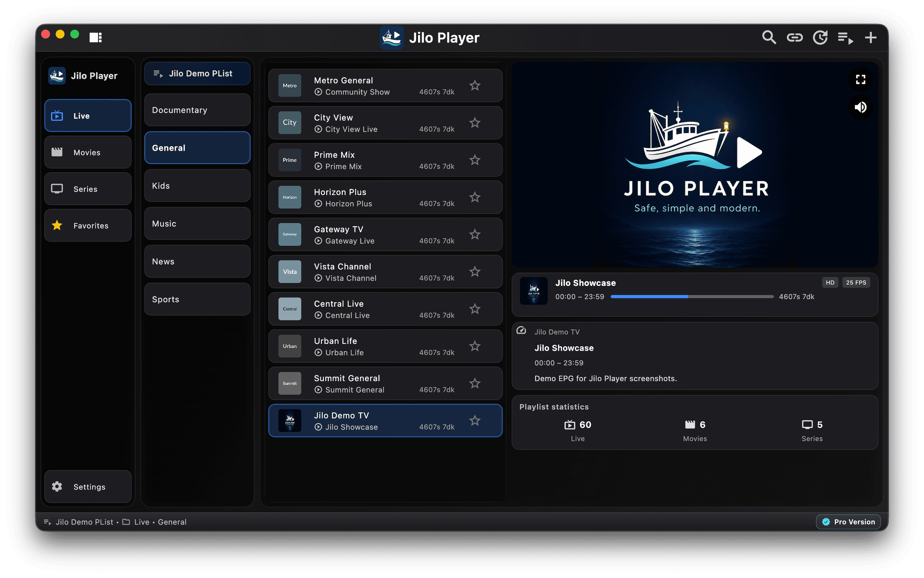The height and width of the screenshot is (578, 924).
Task: Favorite the Prime Mix channel
Action: [475, 160]
